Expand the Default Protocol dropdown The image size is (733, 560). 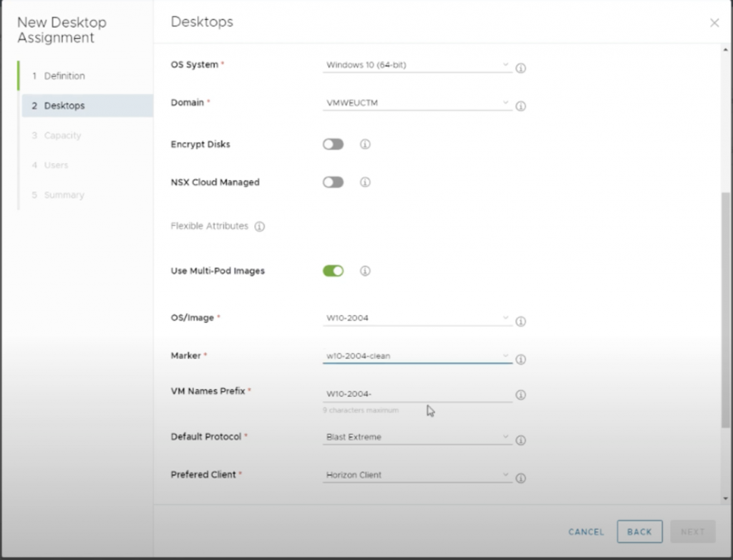coord(417,437)
